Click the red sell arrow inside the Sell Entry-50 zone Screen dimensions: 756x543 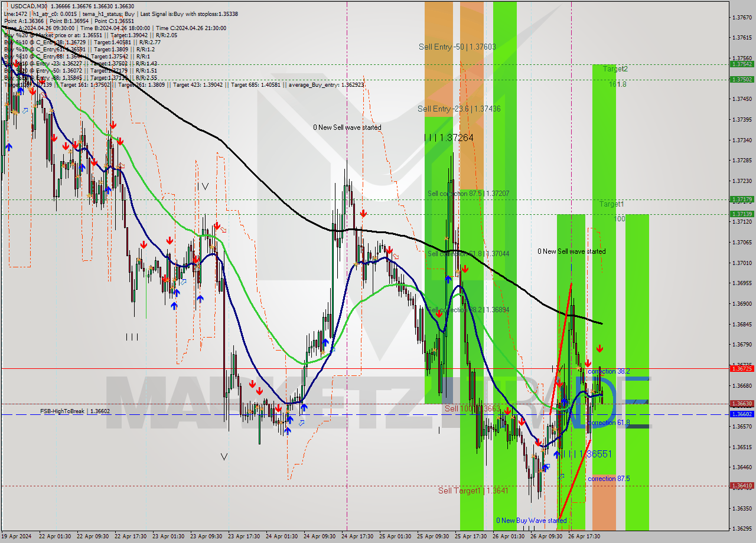point(465,269)
